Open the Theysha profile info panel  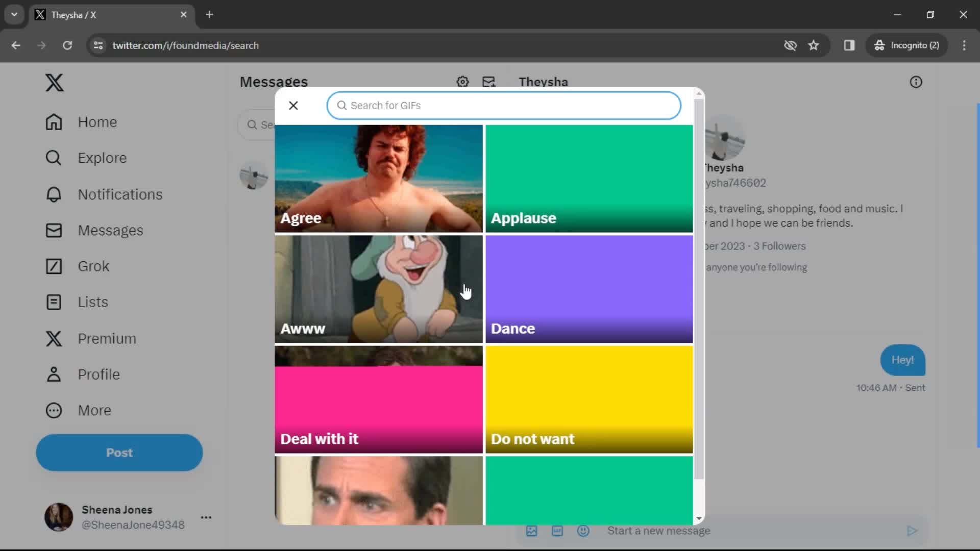pyautogui.click(x=916, y=82)
